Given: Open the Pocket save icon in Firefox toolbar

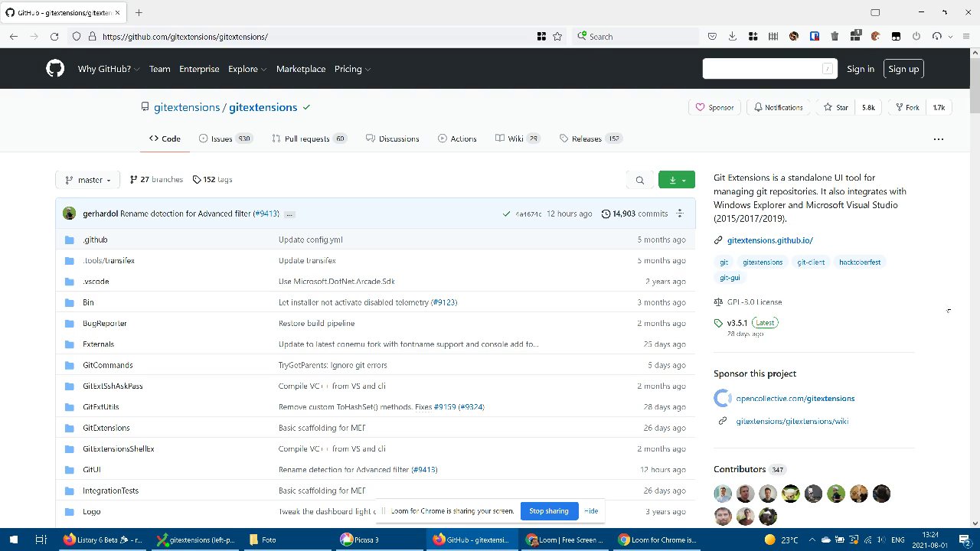Looking at the screenshot, I should (x=712, y=36).
